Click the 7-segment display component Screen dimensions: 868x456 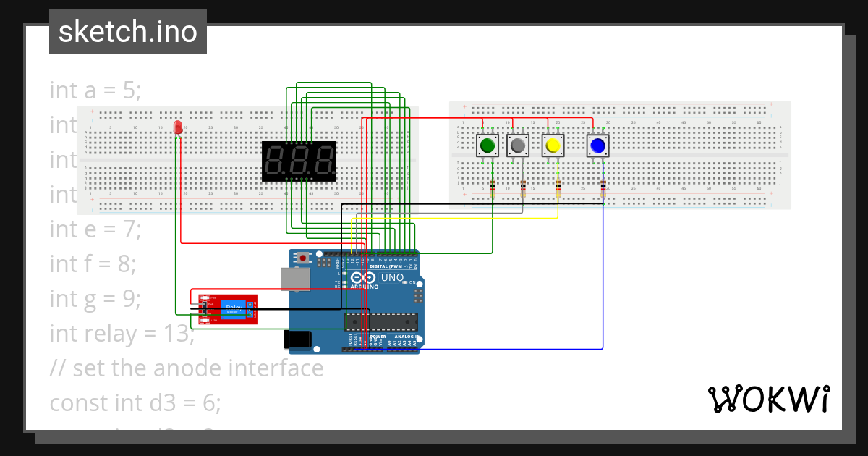click(x=298, y=159)
